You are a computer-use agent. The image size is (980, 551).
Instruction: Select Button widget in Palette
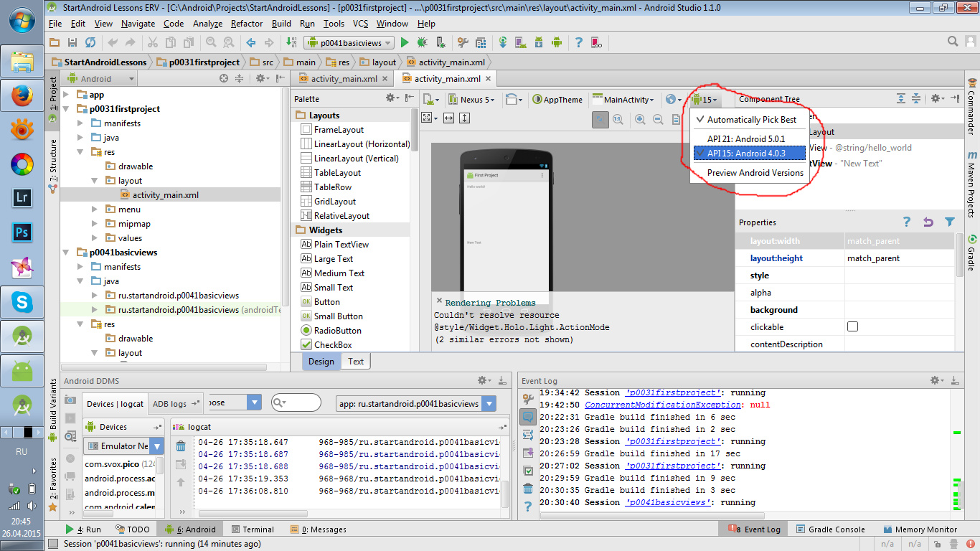point(327,302)
